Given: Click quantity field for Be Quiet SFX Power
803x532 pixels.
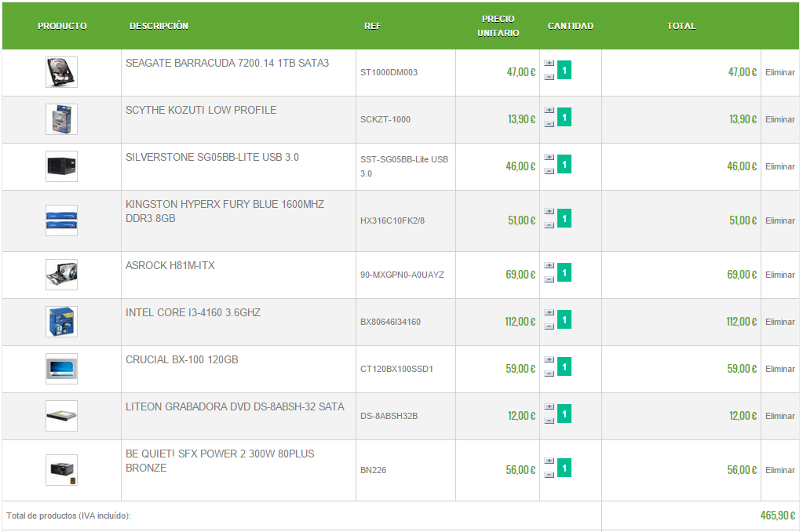Looking at the screenshot, I should [x=564, y=468].
